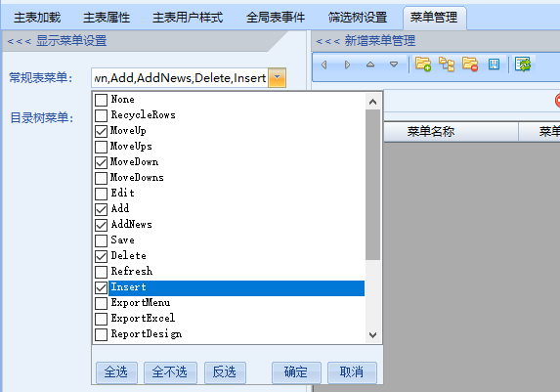The width and height of the screenshot is (560, 392).
Task: Collapse the 显示菜单设置 panel header
Action: tap(57, 41)
